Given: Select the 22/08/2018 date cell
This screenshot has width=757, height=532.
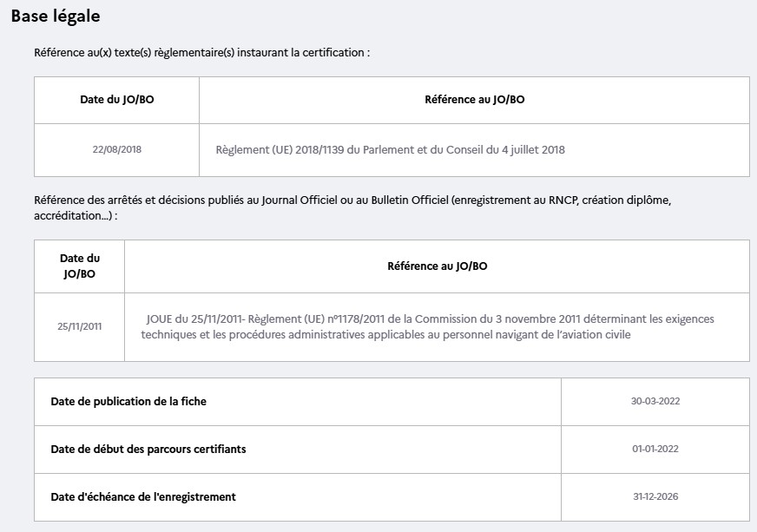Looking at the screenshot, I should click(x=116, y=149).
